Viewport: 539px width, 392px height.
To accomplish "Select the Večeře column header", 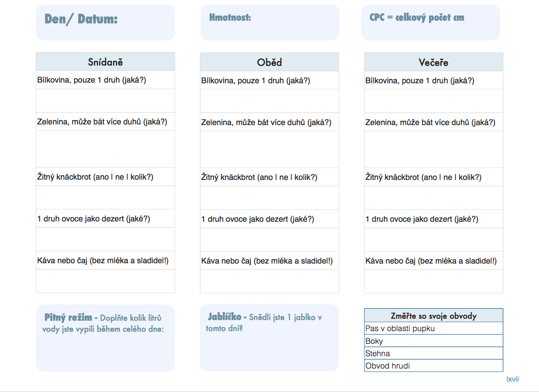I will coord(434,62).
